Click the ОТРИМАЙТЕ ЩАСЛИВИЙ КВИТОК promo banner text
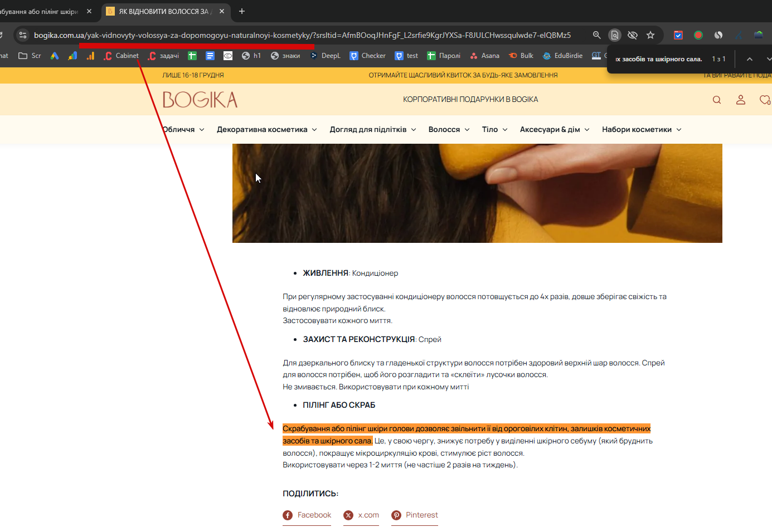772x532 pixels. click(463, 75)
